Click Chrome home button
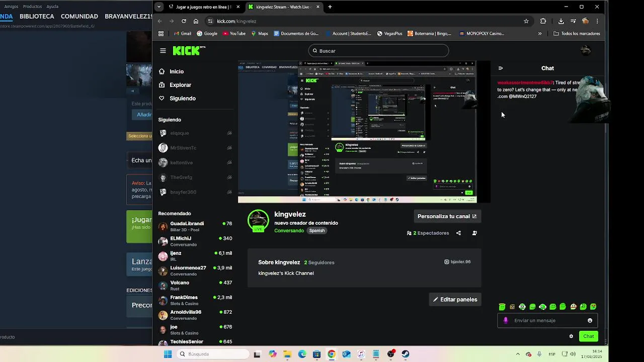Screen dimensions: 644x362 [x=196, y=21]
